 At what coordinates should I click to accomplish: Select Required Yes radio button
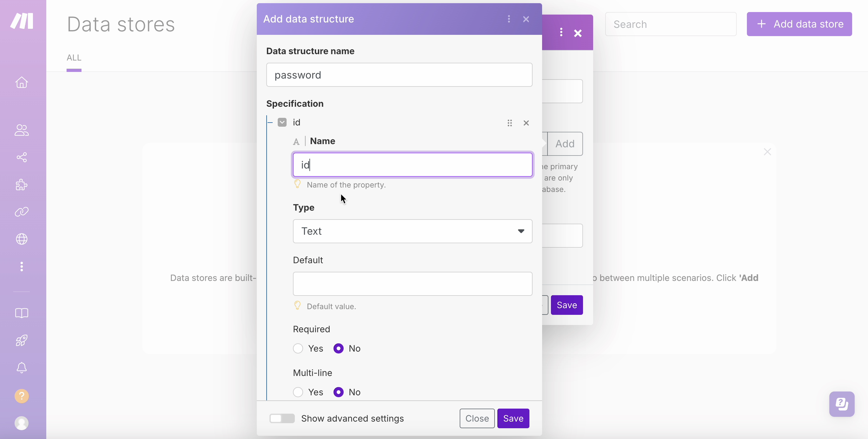pyautogui.click(x=298, y=348)
